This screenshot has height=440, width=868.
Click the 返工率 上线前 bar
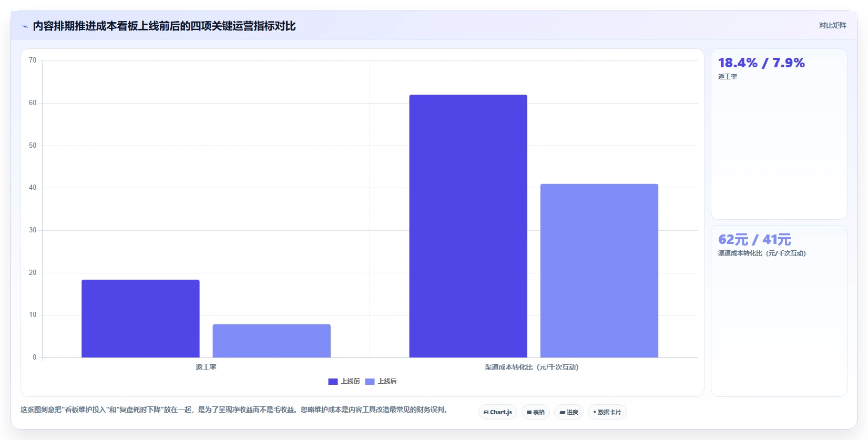pos(140,319)
